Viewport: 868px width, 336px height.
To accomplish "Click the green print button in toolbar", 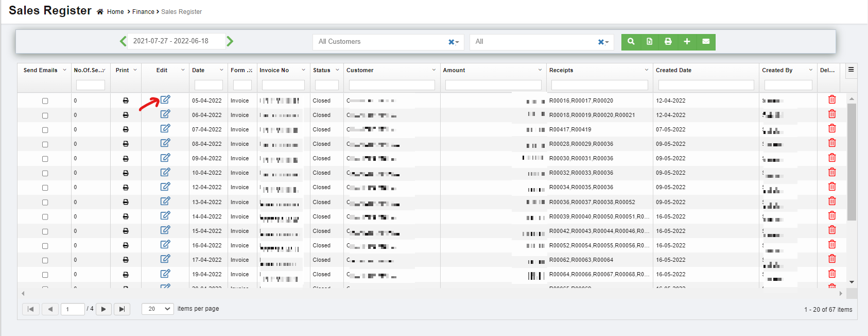I will coord(668,42).
